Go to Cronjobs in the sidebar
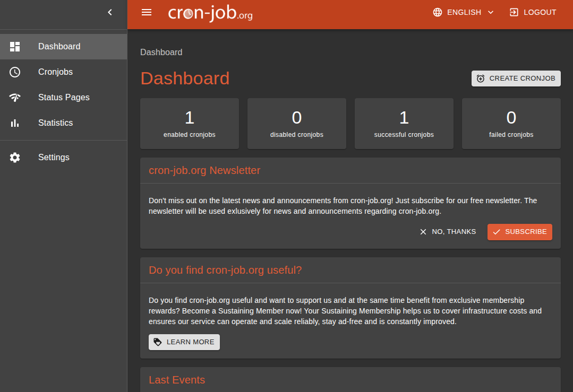 [64, 72]
